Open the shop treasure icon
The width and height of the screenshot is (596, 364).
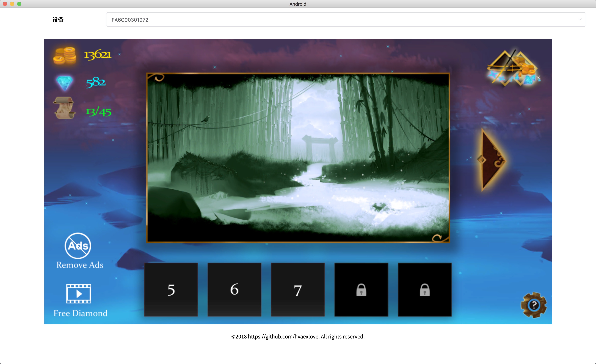(513, 68)
